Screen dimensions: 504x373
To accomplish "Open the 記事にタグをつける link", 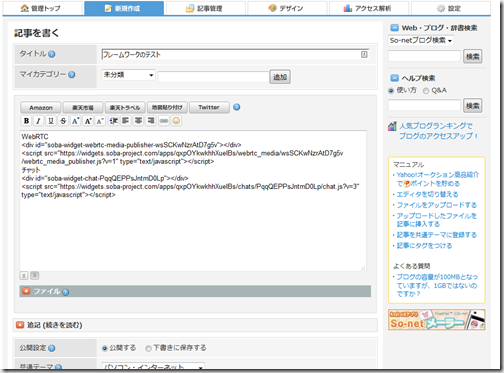I will click(424, 246).
